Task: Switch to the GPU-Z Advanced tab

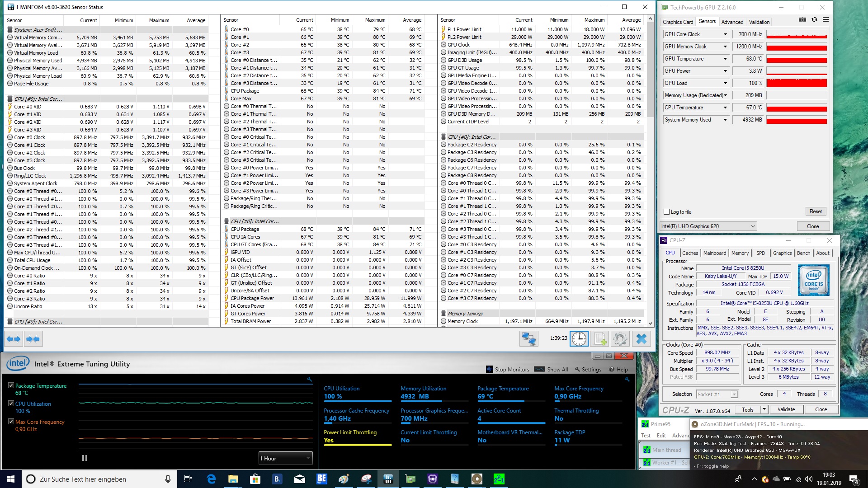Action: point(732,22)
